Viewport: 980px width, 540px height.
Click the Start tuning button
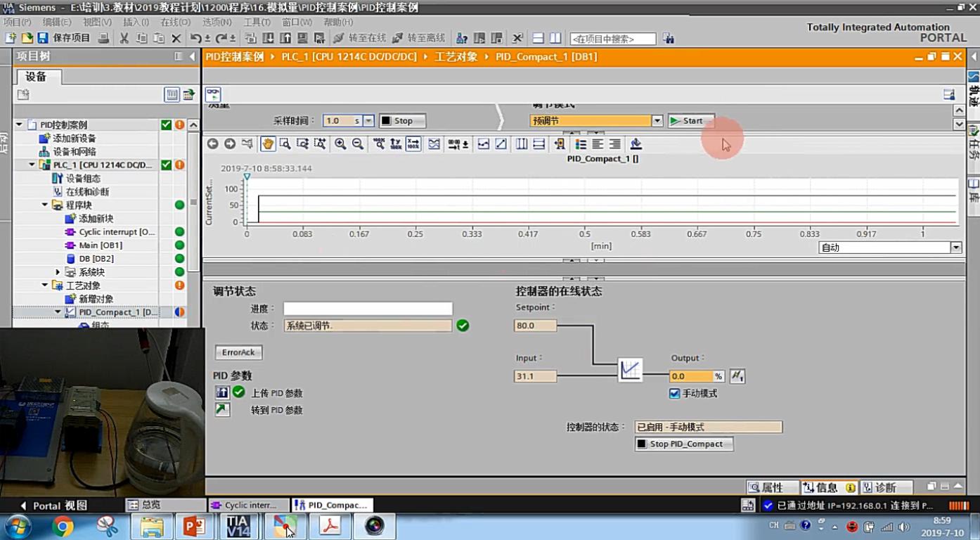(x=691, y=121)
